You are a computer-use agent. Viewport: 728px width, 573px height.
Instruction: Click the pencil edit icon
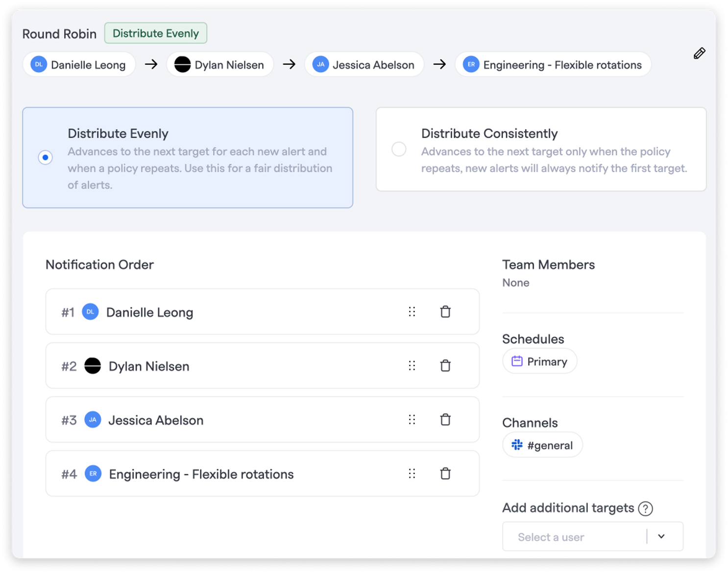click(x=699, y=53)
